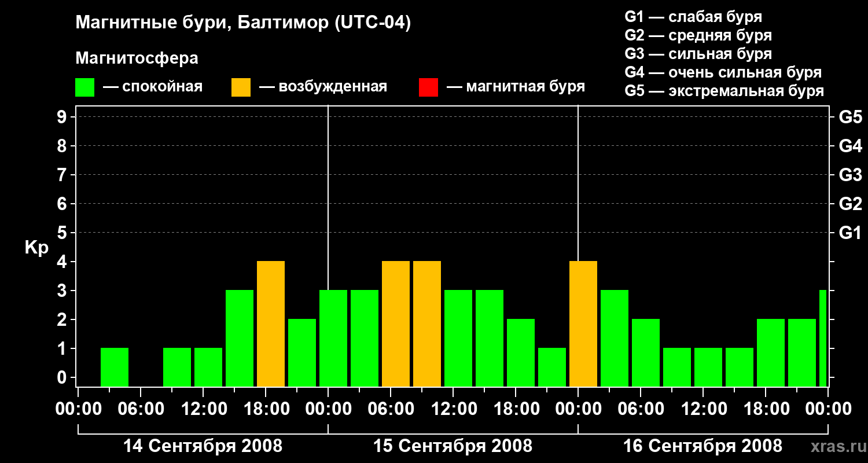Click the green 'спокойная' legend swatch
Viewport: 868px width, 463px height.
pos(84,87)
